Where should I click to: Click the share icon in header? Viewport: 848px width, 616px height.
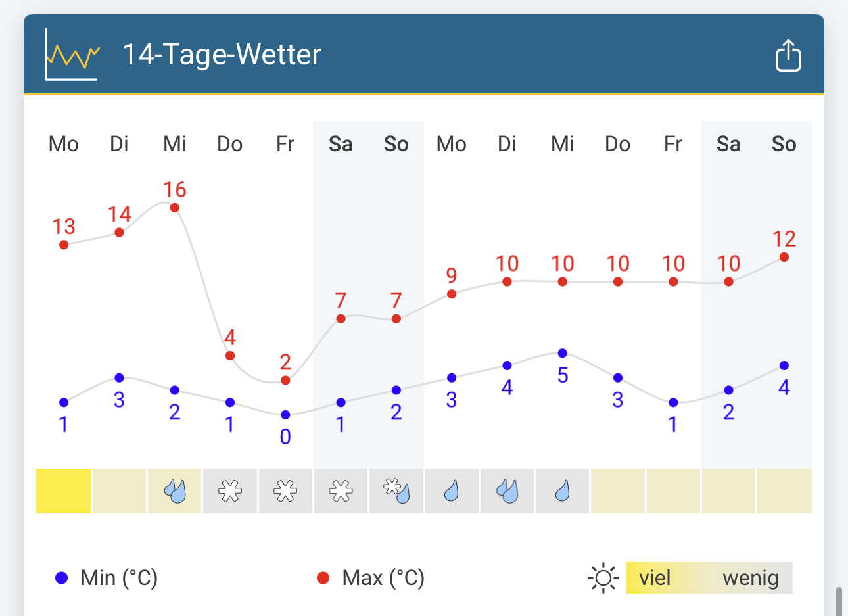coord(788,55)
